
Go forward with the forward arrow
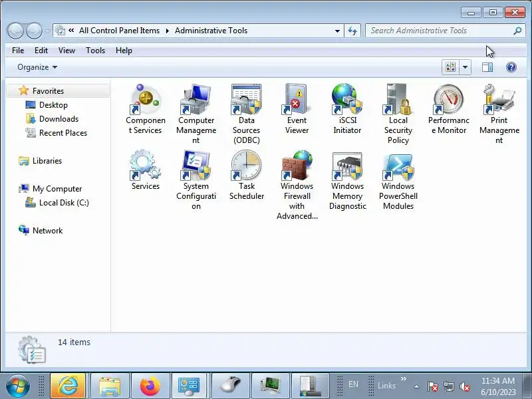[35, 31]
